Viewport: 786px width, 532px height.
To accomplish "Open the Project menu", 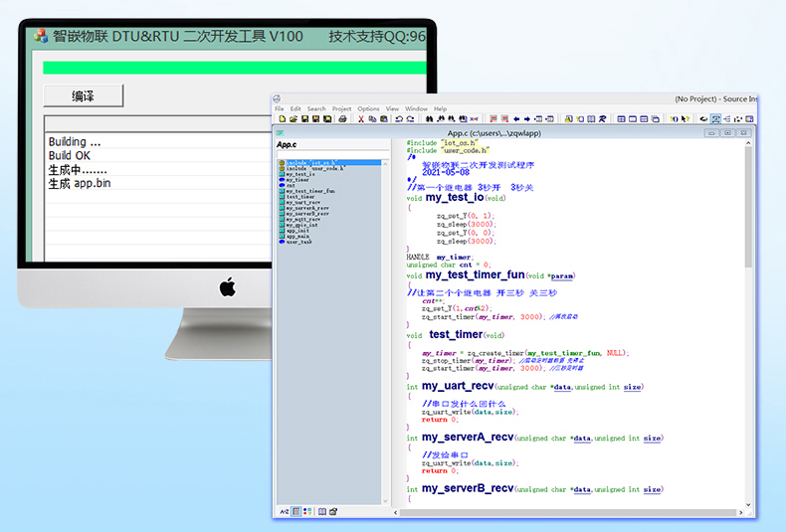I will pyautogui.click(x=341, y=108).
